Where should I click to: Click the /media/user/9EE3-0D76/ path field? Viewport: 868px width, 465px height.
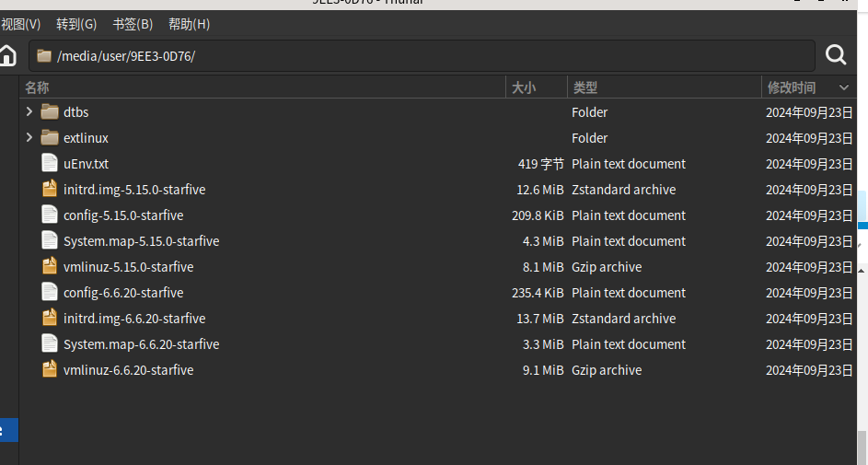coord(422,55)
